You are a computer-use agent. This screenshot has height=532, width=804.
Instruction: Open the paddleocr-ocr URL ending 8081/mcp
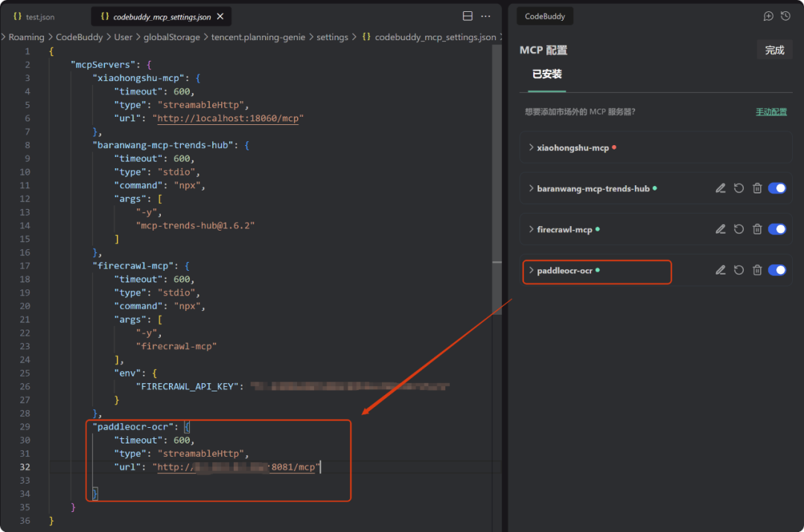click(x=236, y=467)
